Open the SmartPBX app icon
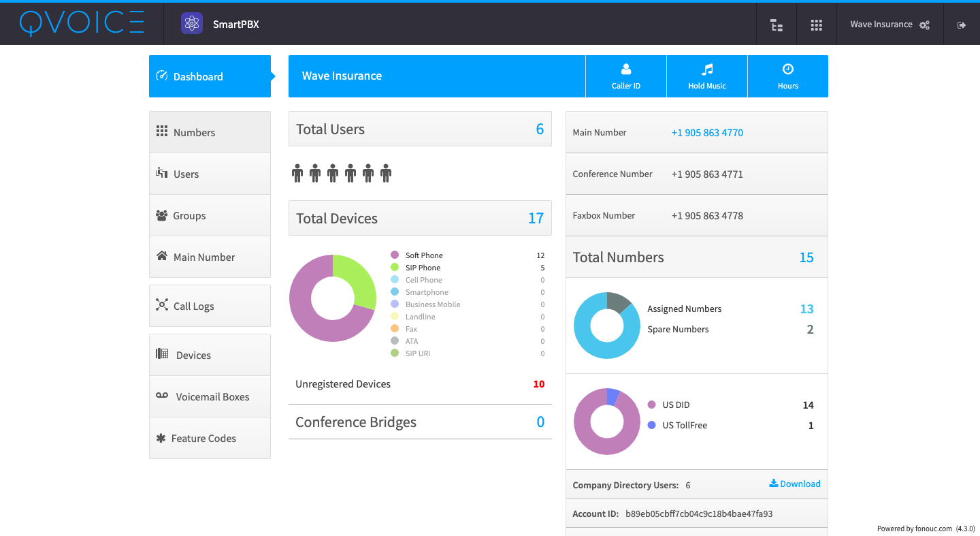 coord(192,24)
